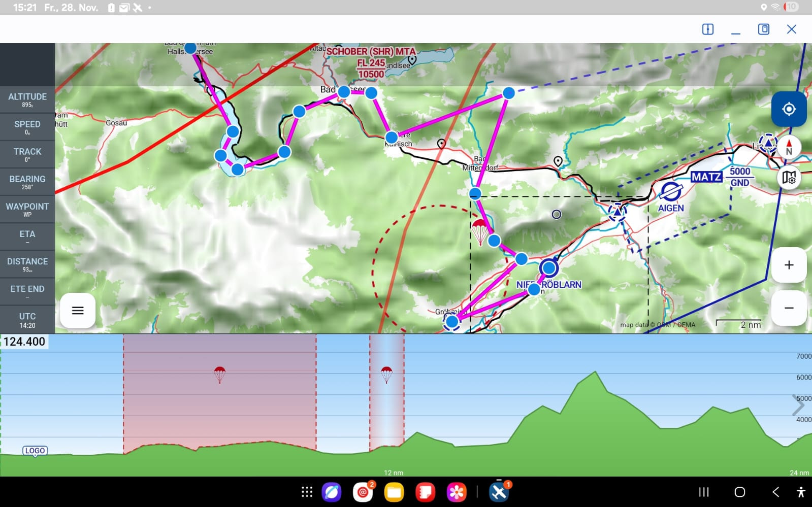This screenshot has width=812, height=507.
Task: Open the hamburger menu on the map
Action: (x=78, y=311)
